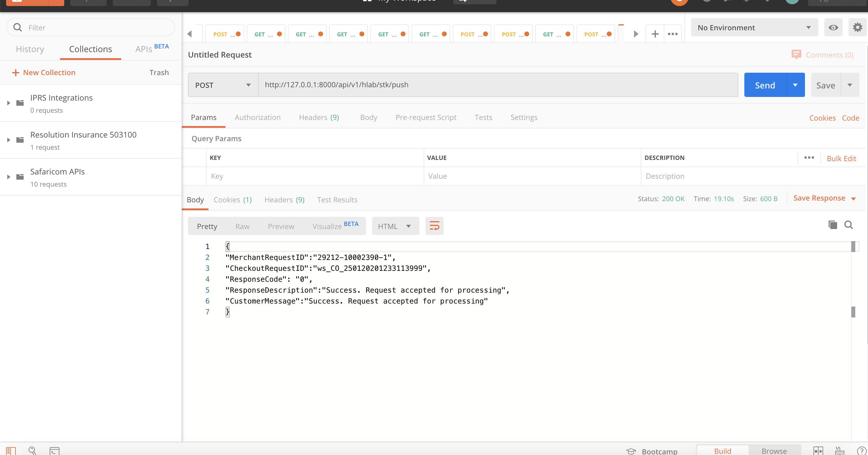Expand Safaricom APIs collection
The height and width of the screenshot is (455, 868).
click(9, 177)
